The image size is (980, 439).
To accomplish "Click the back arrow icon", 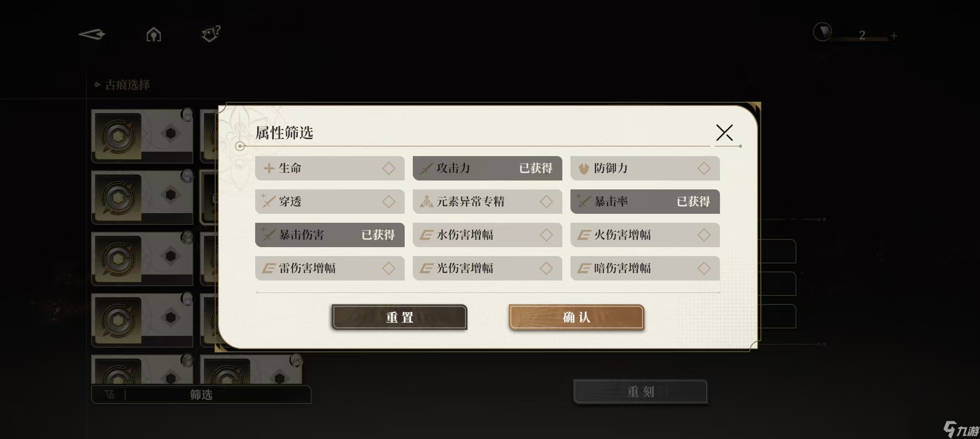I will (92, 34).
